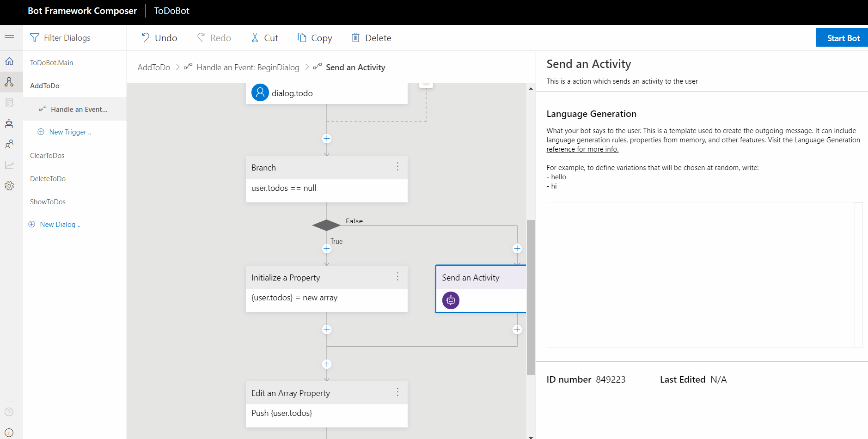Click the user avatar icon on dialog.todo

pyautogui.click(x=260, y=92)
